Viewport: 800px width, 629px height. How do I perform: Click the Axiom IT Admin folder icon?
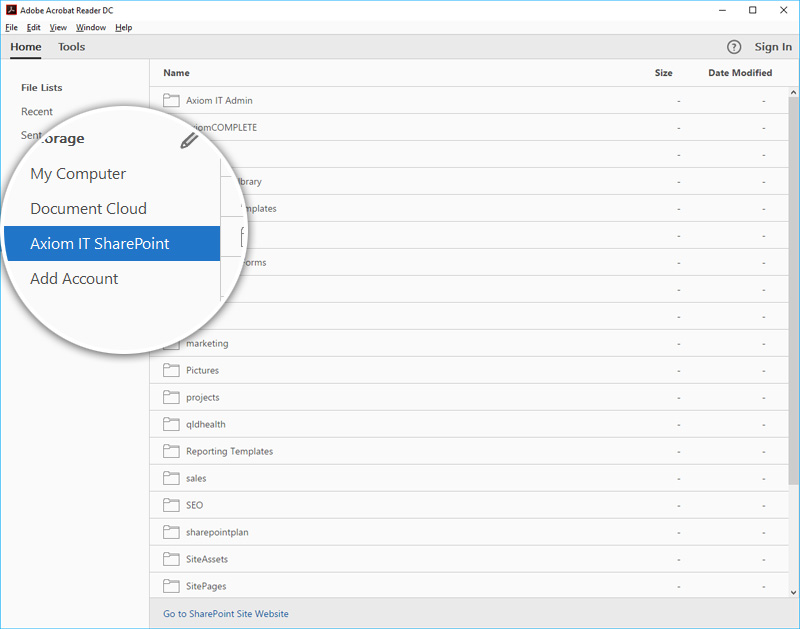pyautogui.click(x=171, y=100)
